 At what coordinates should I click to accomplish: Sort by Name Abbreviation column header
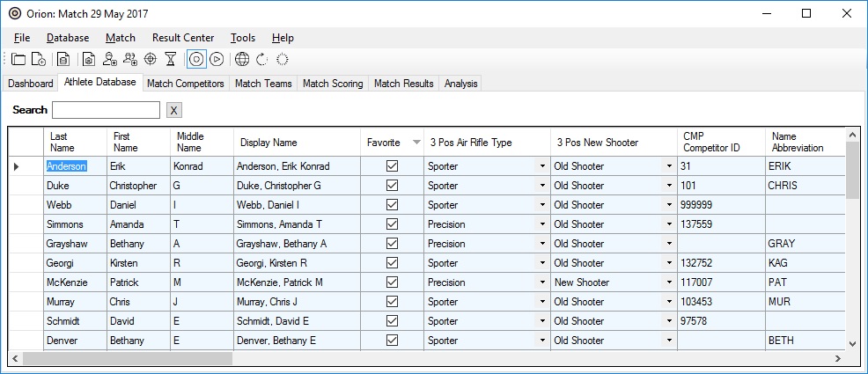805,143
